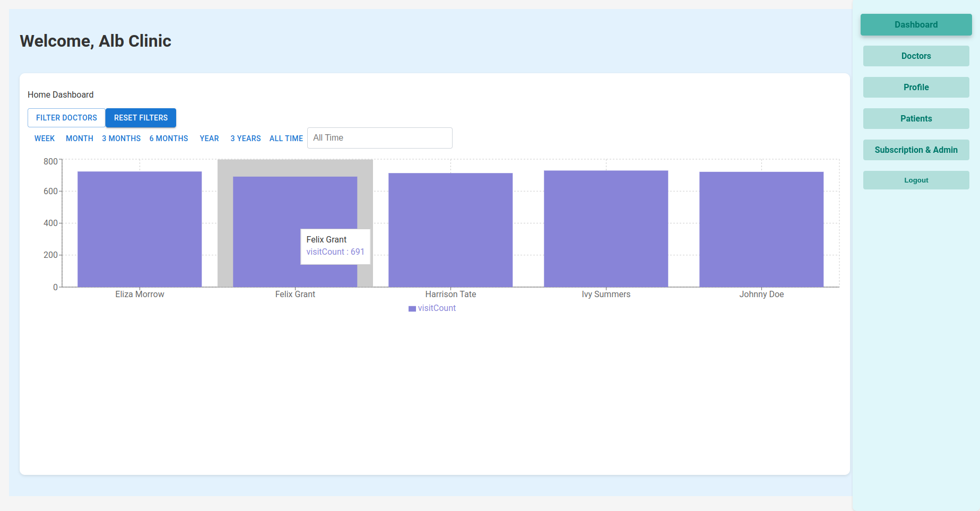This screenshot has height=511, width=980.
Task: Select the Year time range
Action: [x=209, y=138]
